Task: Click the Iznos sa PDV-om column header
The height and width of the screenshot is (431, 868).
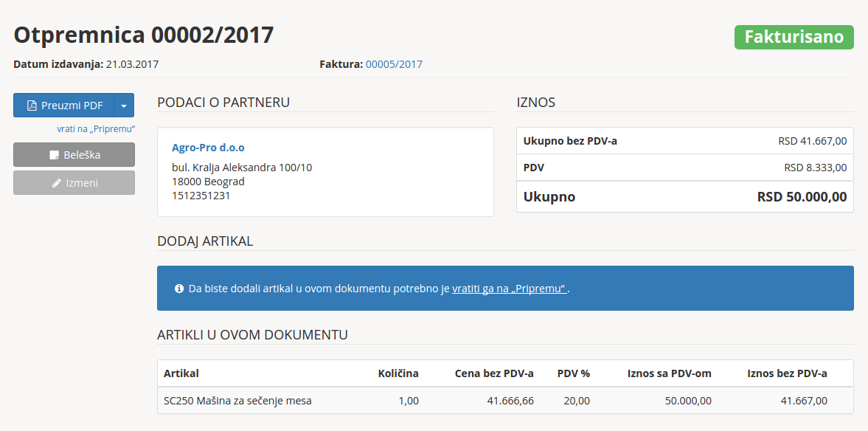Action: click(x=669, y=373)
